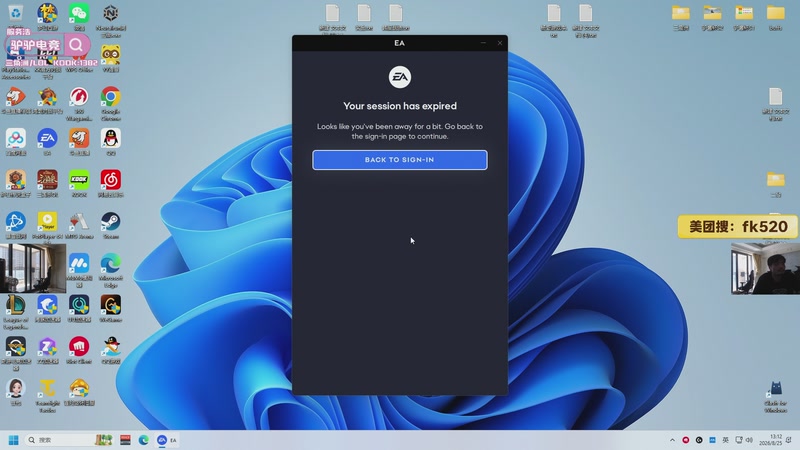The width and height of the screenshot is (800, 450).
Task: Open the blue M app desktop shortcut
Action: (x=79, y=263)
